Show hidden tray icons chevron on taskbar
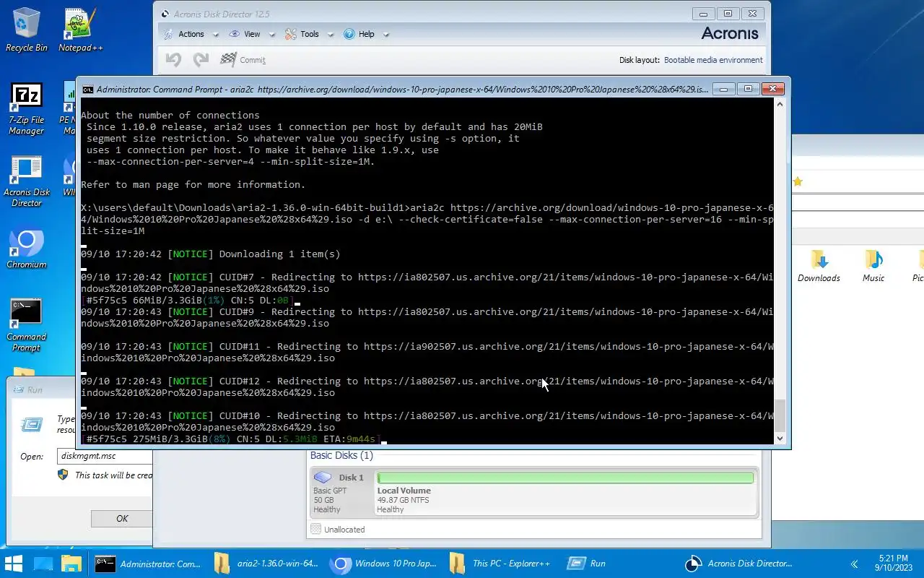 (x=854, y=564)
